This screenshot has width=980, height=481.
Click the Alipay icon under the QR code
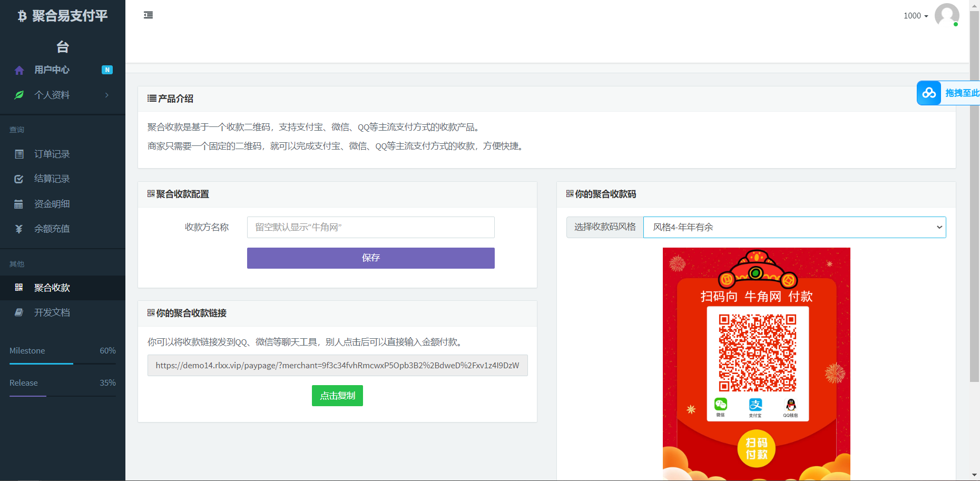[756, 404]
